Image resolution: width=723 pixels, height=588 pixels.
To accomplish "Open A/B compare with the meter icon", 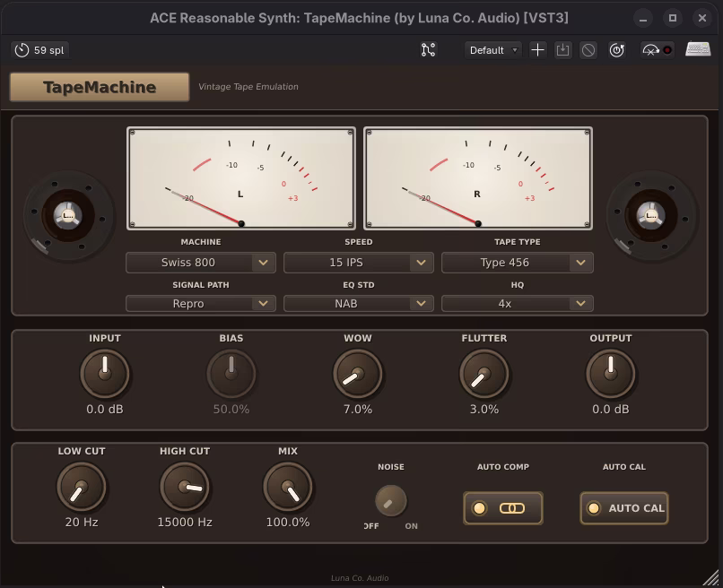I will (652, 50).
